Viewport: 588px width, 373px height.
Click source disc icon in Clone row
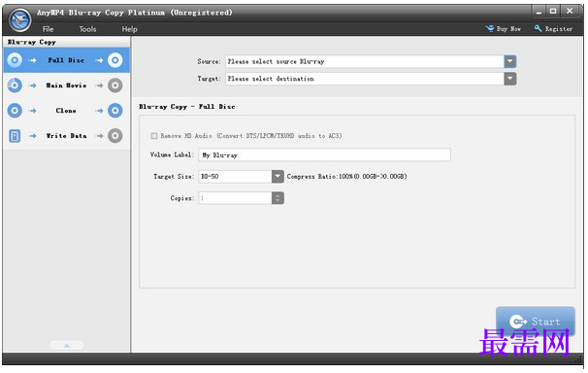tap(15, 111)
